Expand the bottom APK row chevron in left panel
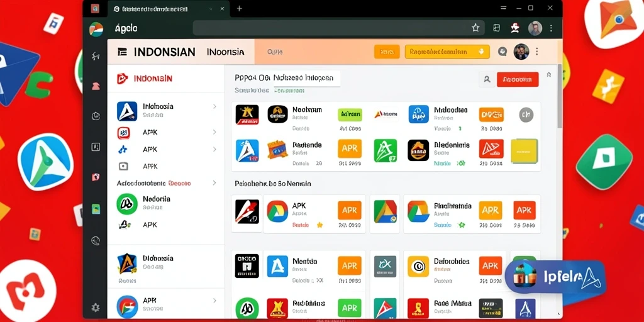This screenshot has width=644, height=322. (x=214, y=301)
